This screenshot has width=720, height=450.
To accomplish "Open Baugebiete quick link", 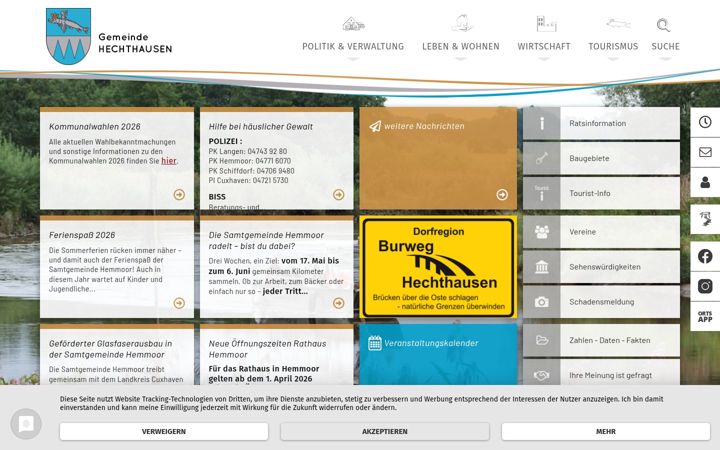I will click(601, 158).
